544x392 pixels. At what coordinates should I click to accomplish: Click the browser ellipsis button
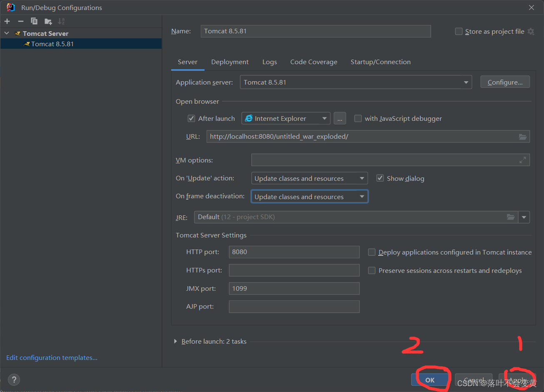[340, 118]
